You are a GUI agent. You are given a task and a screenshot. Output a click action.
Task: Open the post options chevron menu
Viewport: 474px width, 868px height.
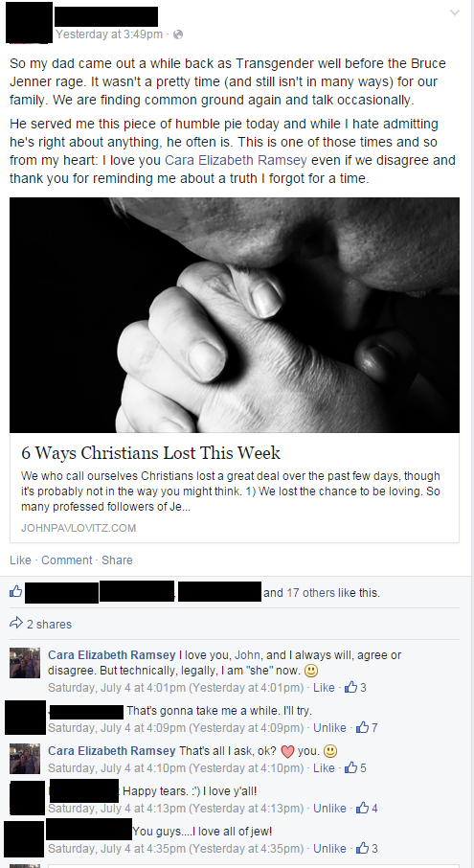pyautogui.click(x=455, y=12)
